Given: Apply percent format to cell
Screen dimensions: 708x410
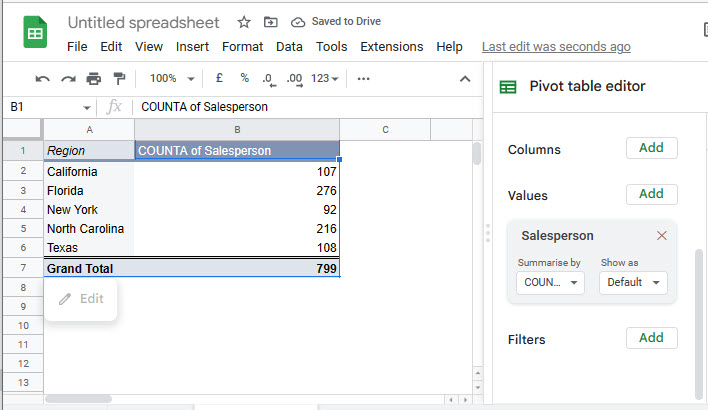Looking at the screenshot, I should point(244,79).
